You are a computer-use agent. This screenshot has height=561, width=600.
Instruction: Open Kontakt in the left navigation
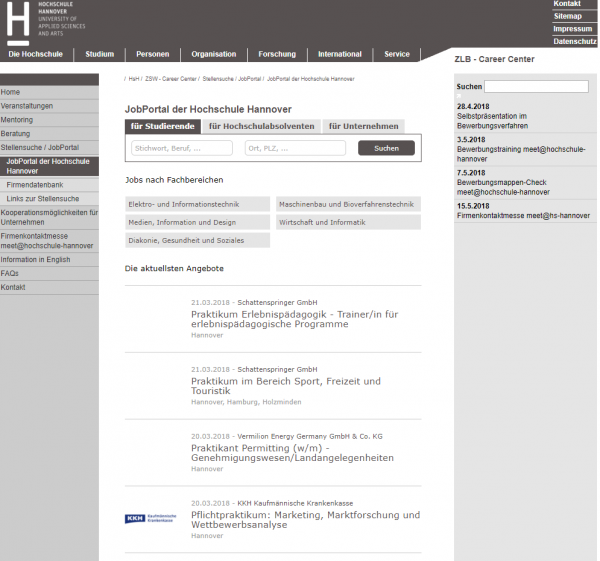[49, 287]
